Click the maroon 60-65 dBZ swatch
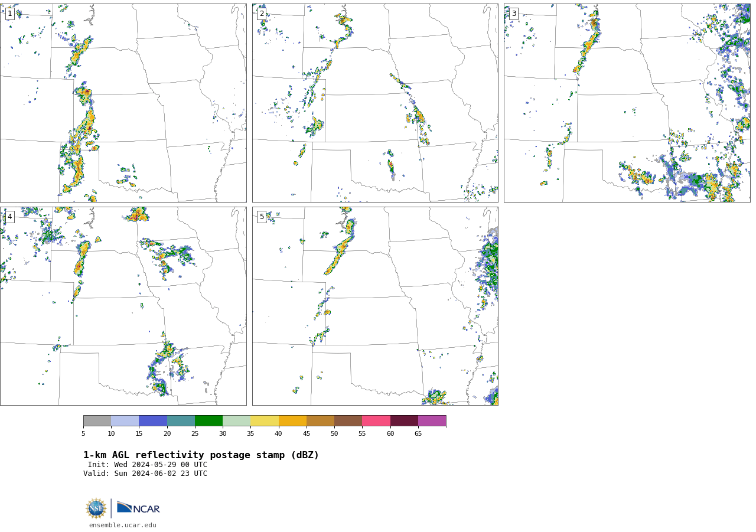The image size is (756, 532). point(404,421)
